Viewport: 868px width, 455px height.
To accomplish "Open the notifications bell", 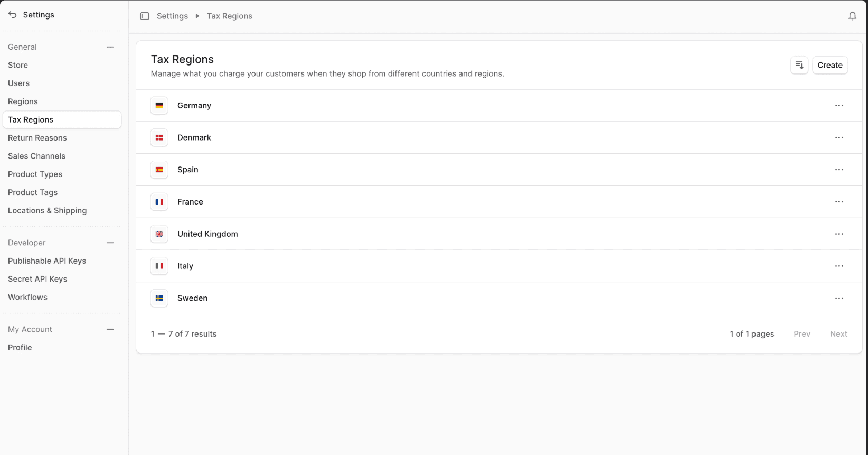I will tap(852, 16).
